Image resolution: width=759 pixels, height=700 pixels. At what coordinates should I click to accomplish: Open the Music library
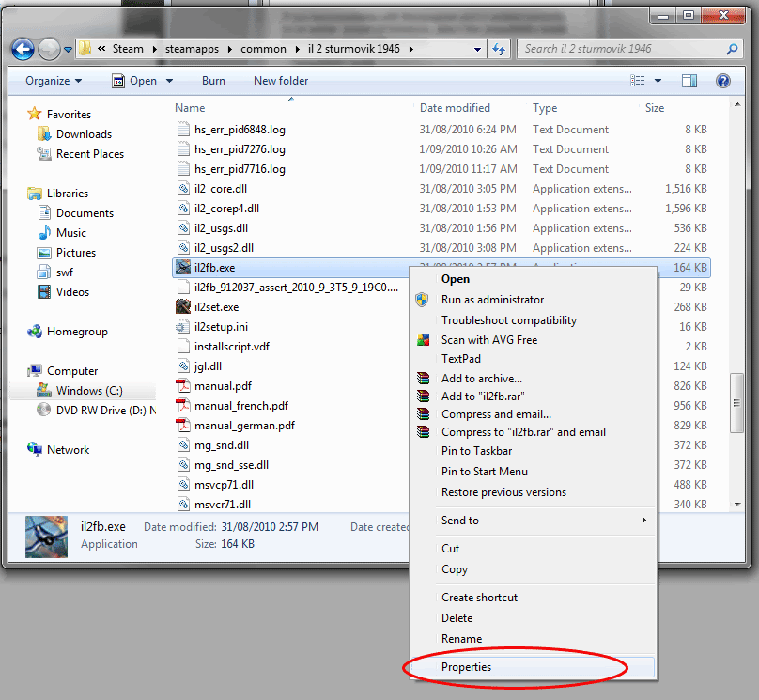tap(71, 233)
